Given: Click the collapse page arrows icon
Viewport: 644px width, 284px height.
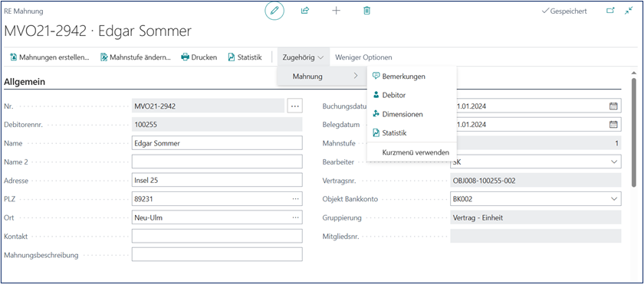Looking at the screenshot, I should click(x=629, y=11).
